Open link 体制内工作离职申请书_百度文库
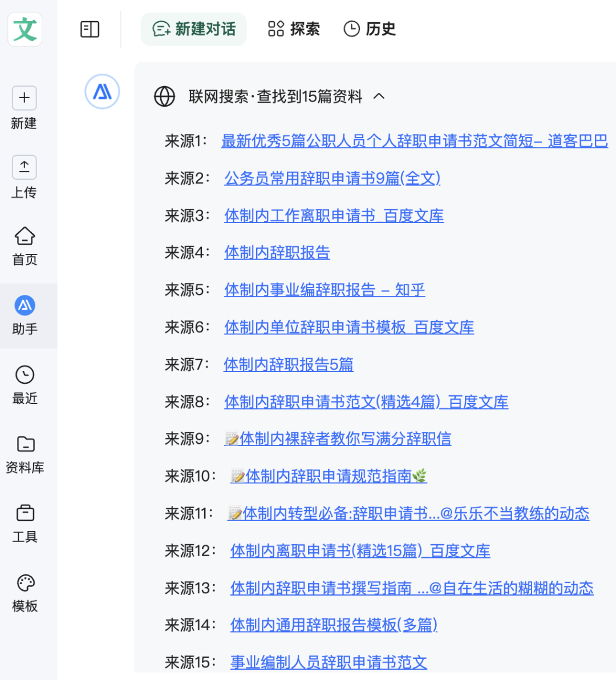Image resolution: width=616 pixels, height=680 pixels. coord(334,216)
